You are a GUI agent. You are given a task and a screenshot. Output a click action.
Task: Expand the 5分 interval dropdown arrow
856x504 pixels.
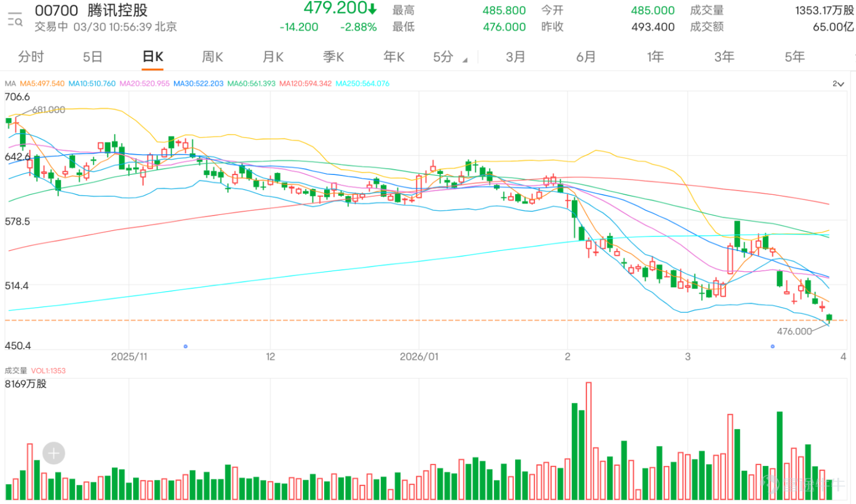coord(465,60)
